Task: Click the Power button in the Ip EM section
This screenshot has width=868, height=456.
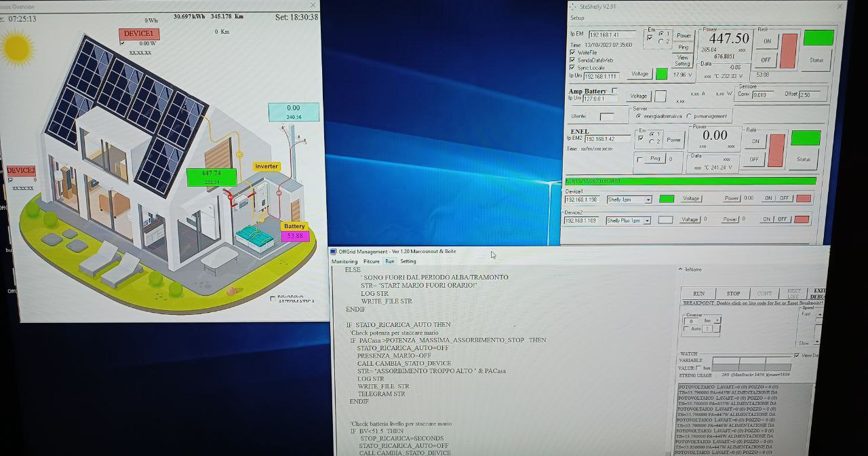Action: click(684, 35)
